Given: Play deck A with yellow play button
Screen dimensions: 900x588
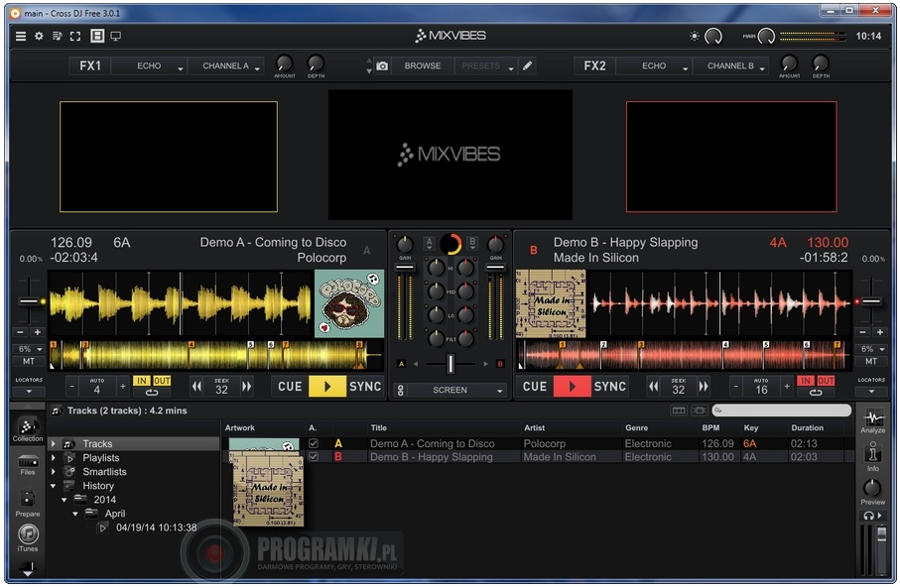Looking at the screenshot, I should tap(327, 387).
